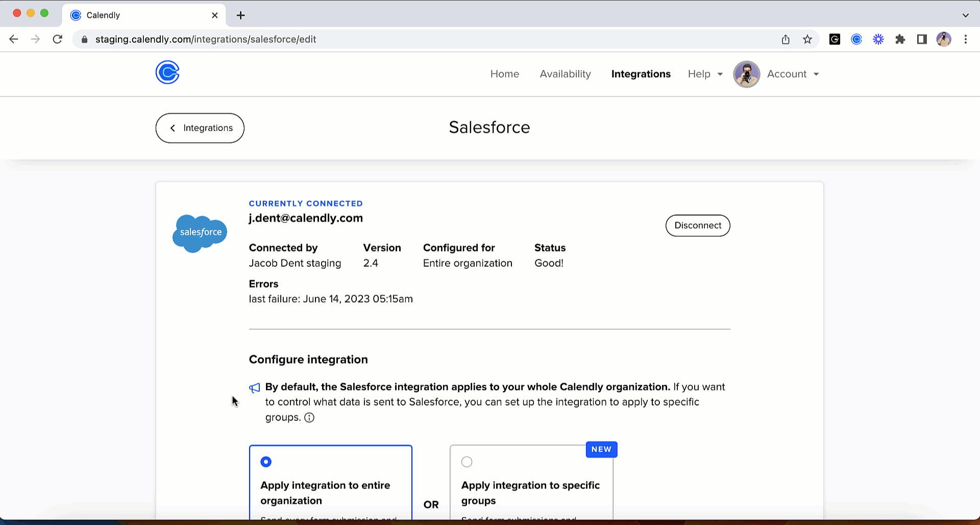Go to Home in navigation
Image resolution: width=980 pixels, height=525 pixels.
click(x=505, y=74)
